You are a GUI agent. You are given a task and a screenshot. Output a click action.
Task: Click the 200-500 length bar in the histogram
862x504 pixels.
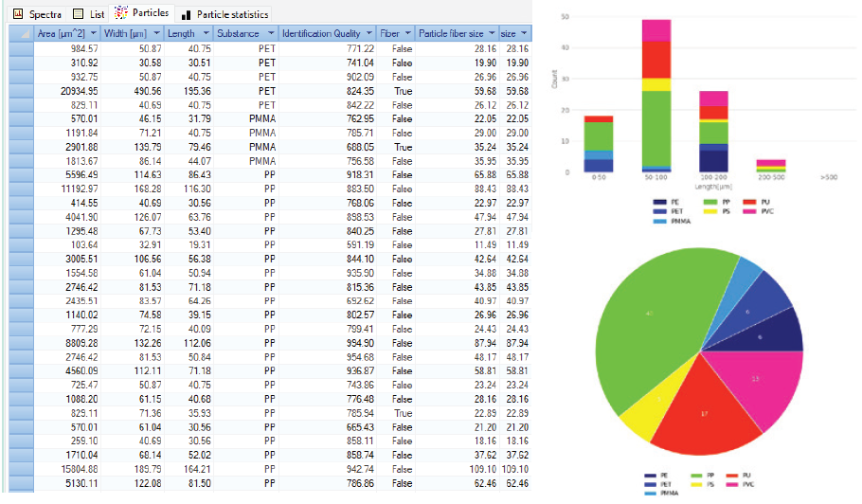(x=771, y=166)
